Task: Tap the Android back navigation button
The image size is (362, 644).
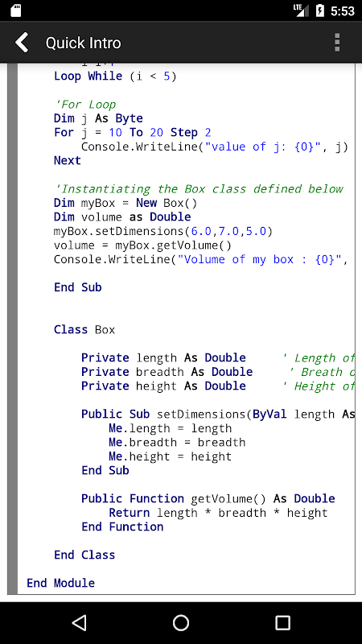Action: pyautogui.click(x=79, y=622)
